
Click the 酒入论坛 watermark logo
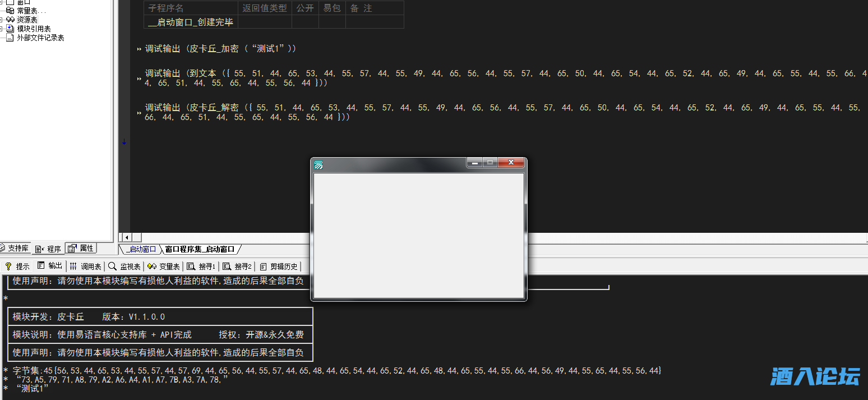point(815,376)
